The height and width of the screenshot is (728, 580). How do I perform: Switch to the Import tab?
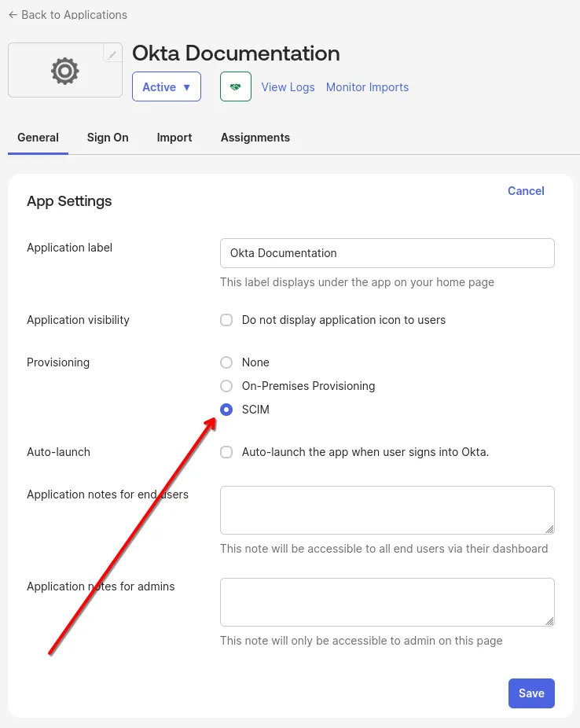pyautogui.click(x=174, y=138)
